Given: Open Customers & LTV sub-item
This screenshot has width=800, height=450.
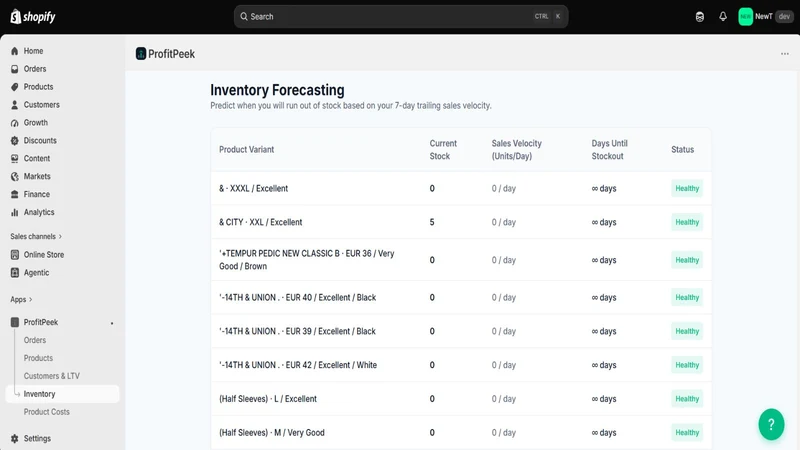Looking at the screenshot, I should click(52, 376).
